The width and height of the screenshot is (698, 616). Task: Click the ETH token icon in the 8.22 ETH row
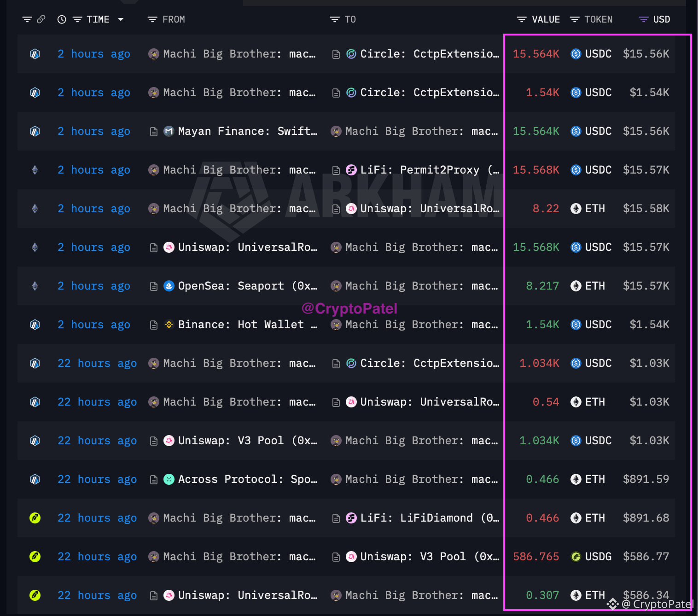coord(576,209)
